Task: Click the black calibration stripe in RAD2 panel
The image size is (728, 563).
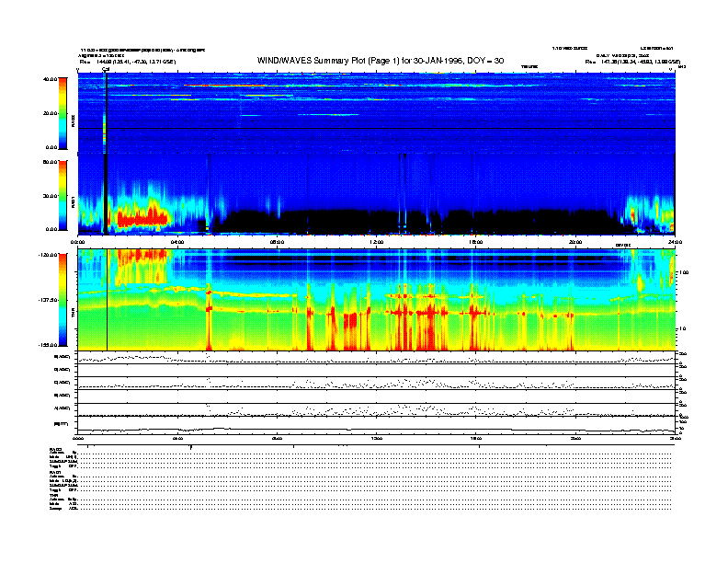Action: click(106, 113)
